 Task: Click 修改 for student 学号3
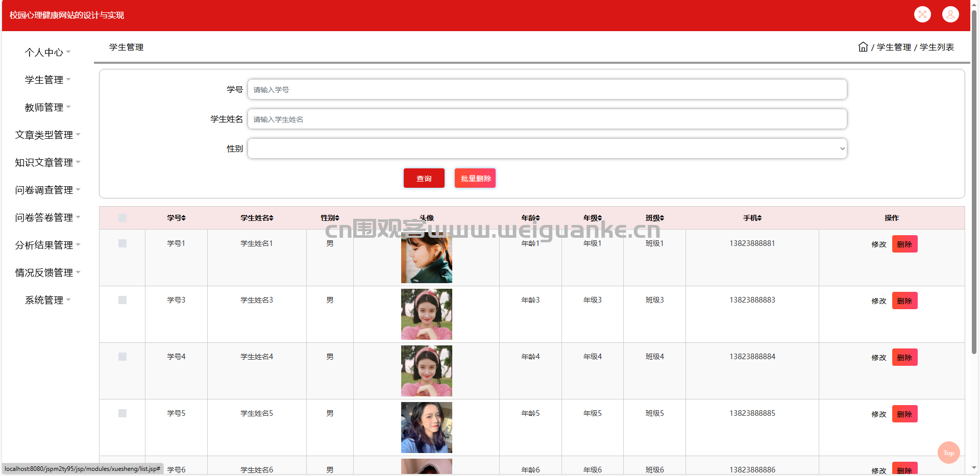coord(878,301)
